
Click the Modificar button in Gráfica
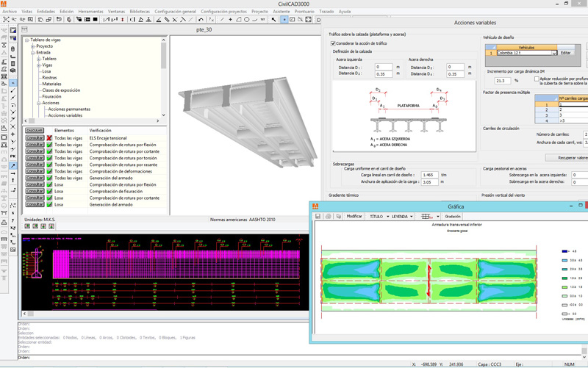(354, 217)
